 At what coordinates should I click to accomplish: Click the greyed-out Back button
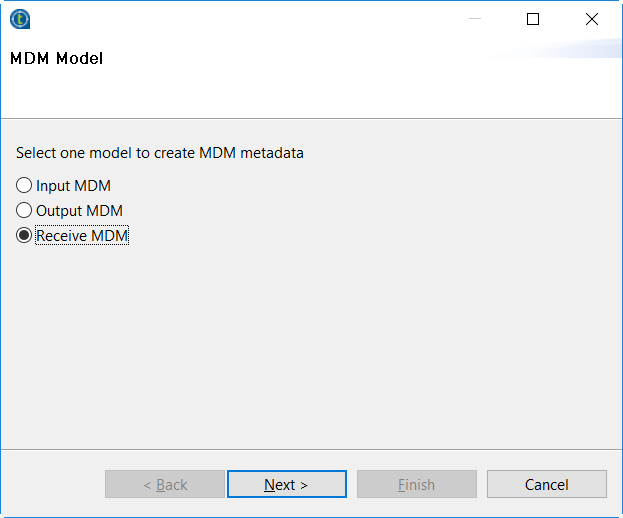(x=165, y=484)
